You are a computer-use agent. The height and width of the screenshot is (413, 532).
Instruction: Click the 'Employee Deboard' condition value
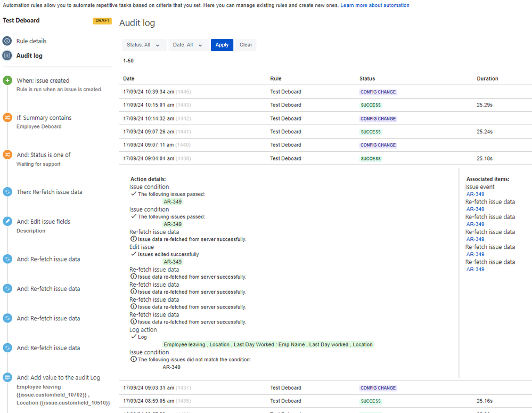pos(39,126)
